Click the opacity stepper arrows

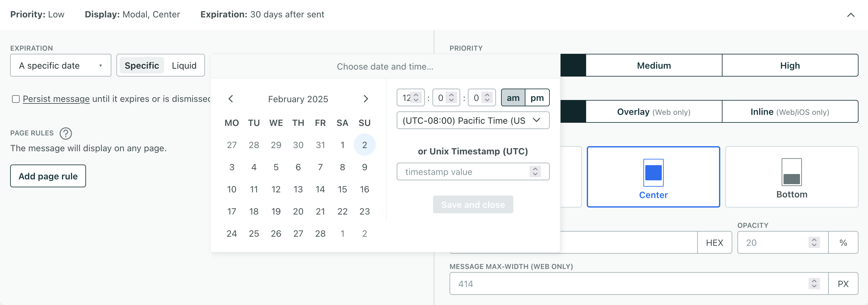coord(814,242)
